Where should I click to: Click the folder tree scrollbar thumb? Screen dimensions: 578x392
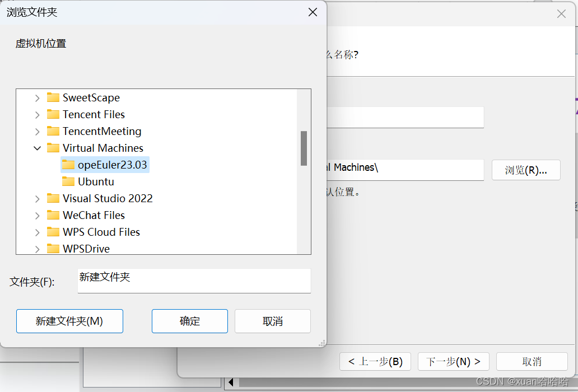tap(304, 148)
